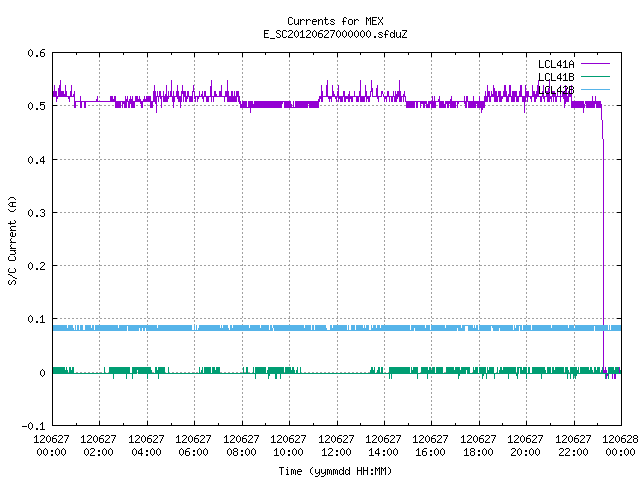Screen dimensions: 640x480
Task: Click the light blue LCL42B legend line sample
Action: (x=595, y=89)
